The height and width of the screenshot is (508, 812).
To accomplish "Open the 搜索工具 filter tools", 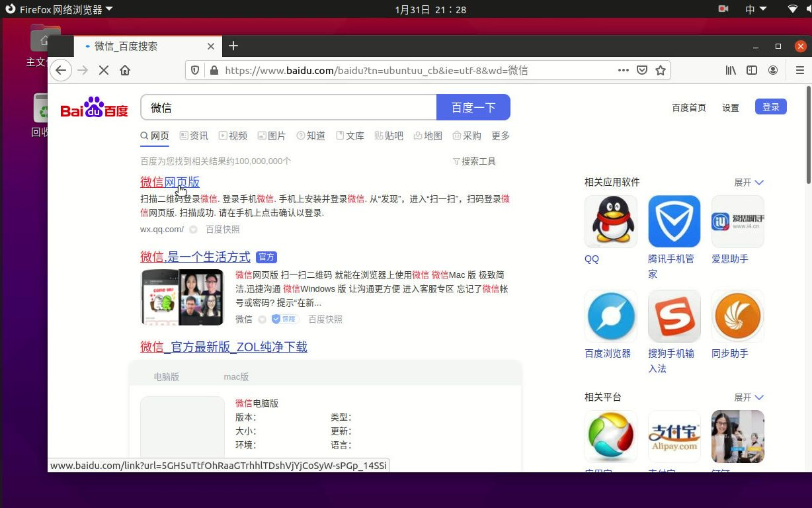I will (x=474, y=161).
